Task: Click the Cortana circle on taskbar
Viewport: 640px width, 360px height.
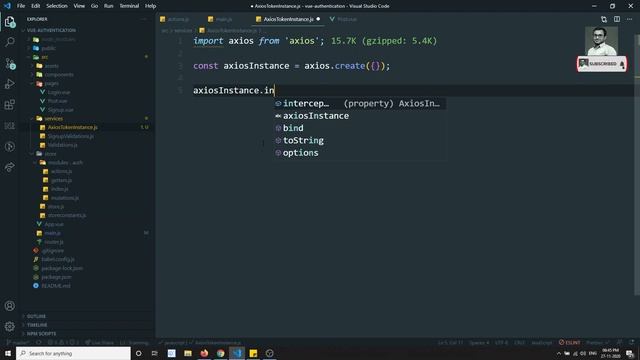Action: click(138, 353)
